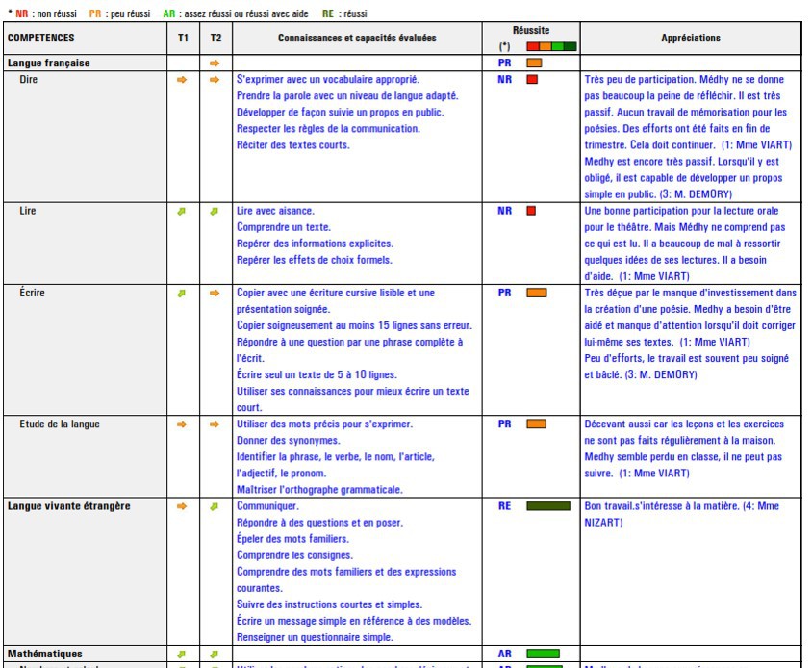Click the dark green RE bar for Langue vivante
The width and height of the screenshot is (812, 668).
(548, 506)
